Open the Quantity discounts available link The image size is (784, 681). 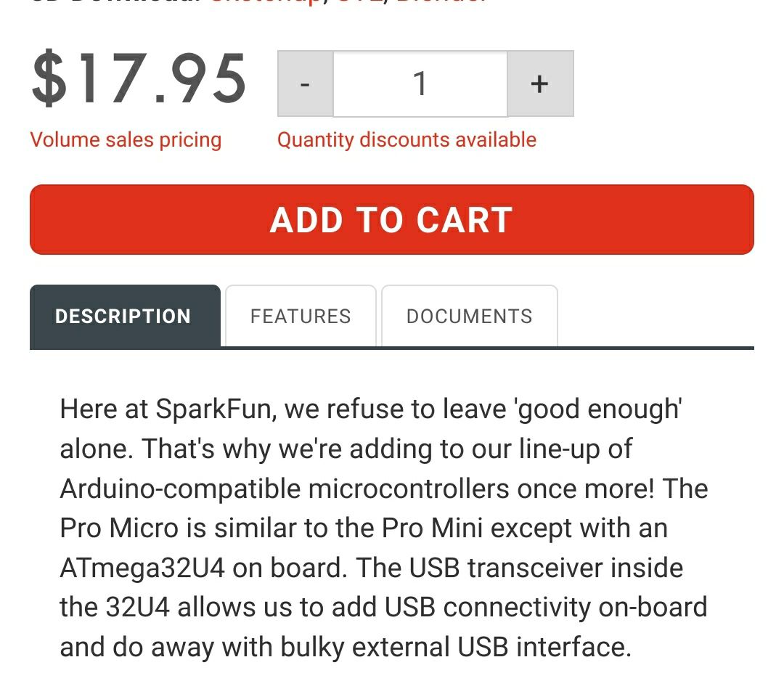(x=407, y=139)
